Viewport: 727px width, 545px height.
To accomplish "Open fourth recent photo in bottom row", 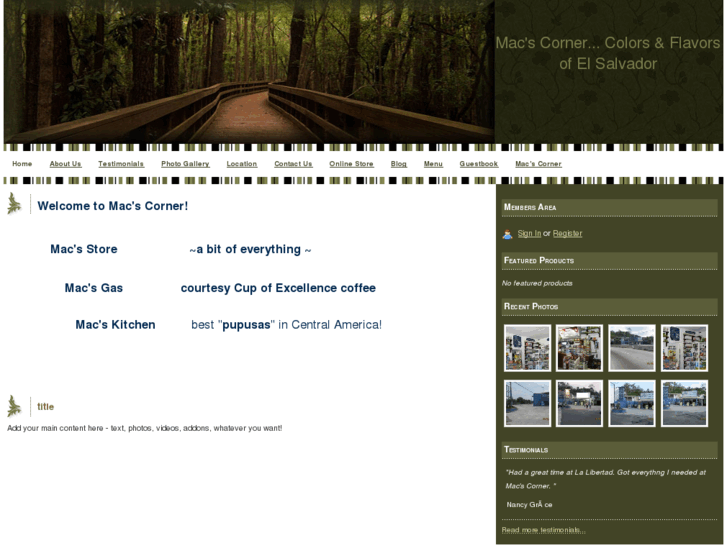I will pos(684,403).
